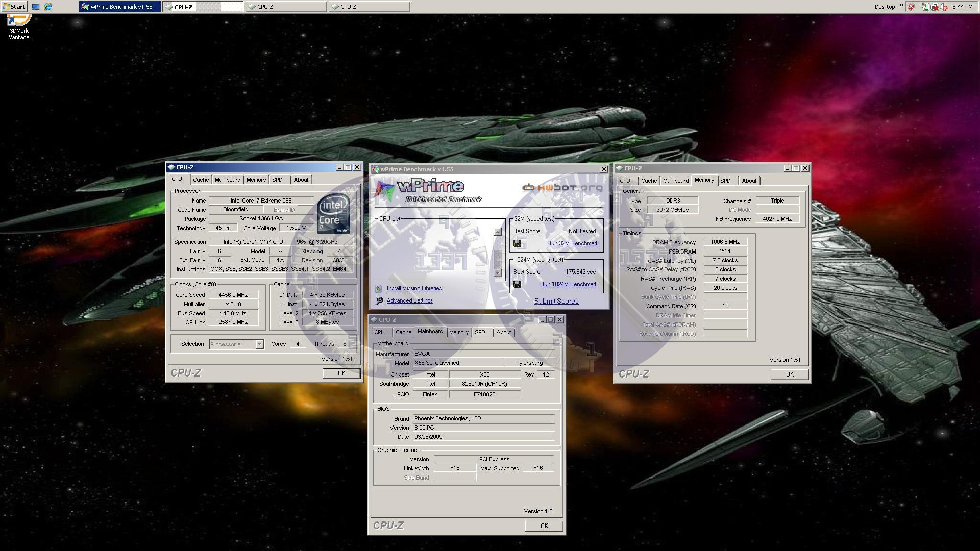The height and width of the screenshot is (551, 980).
Task: Launch Internet Explorer from quick launch
Action: [x=48, y=7]
